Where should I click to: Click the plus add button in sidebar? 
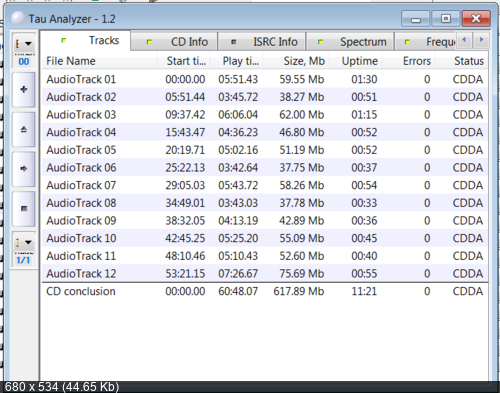pyautogui.click(x=24, y=90)
